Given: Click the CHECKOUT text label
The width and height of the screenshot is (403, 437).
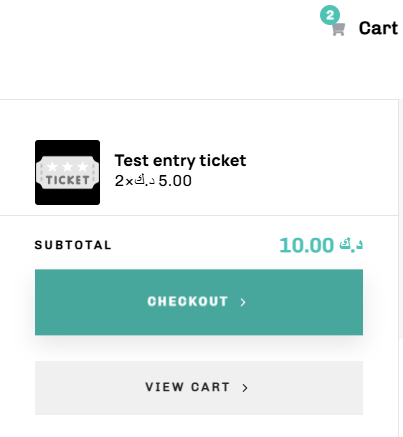Looking at the screenshot, I should (187, 301).
